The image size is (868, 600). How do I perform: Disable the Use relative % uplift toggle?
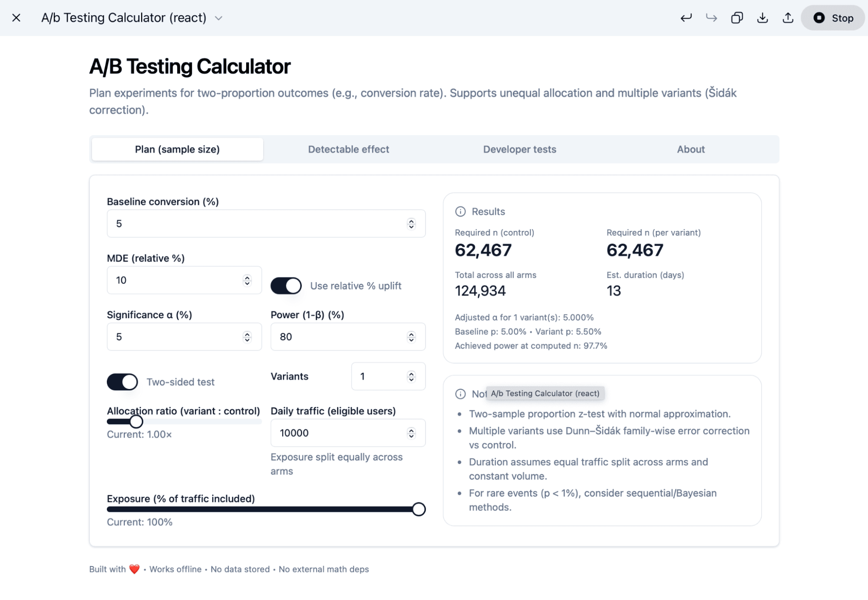(x=286, y=286)
